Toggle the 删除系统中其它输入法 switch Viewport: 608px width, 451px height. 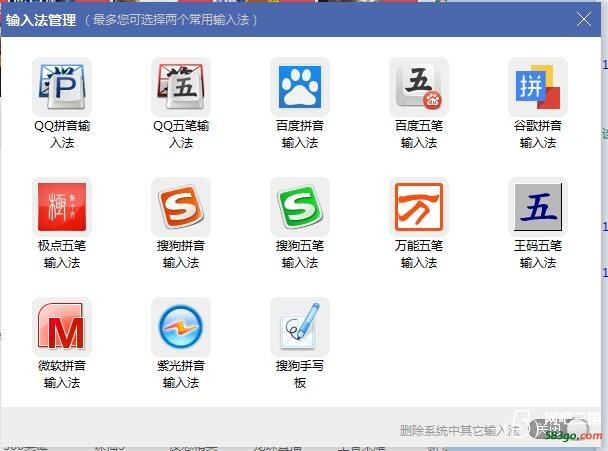pyautogui.click(x=561, y=430)
